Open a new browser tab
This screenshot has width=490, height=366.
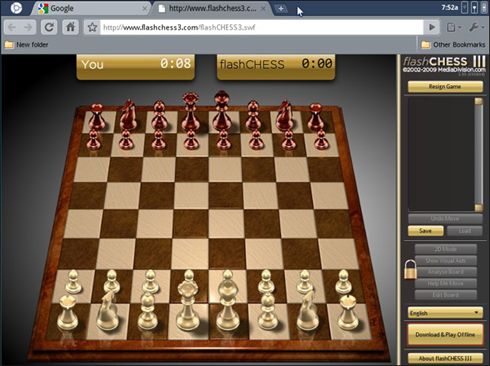click(281, 9)
